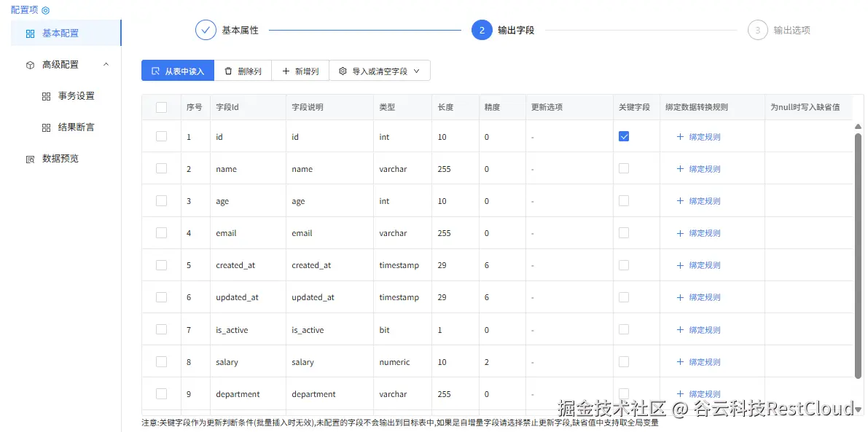This screenshot has width=868, height=432.
Task: Click the checkmark circle of 基本属性 step
Action: [206, 30]
